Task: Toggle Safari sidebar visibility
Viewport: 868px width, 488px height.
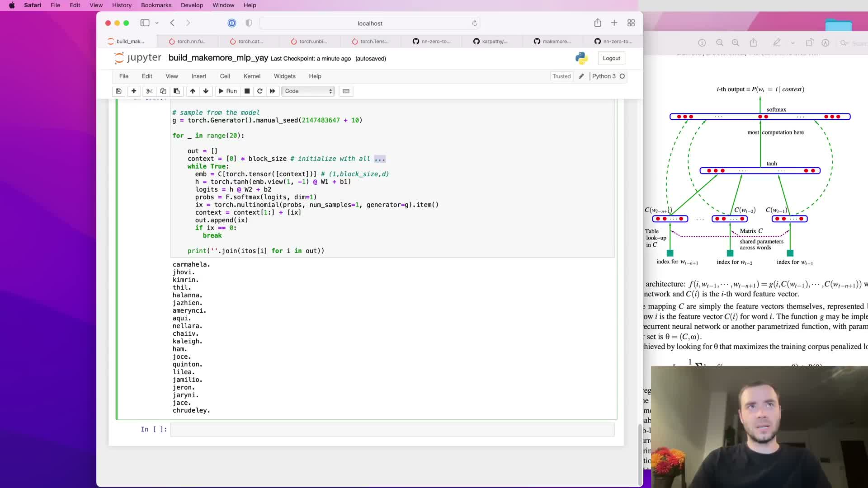Action: tap(145, 23)
